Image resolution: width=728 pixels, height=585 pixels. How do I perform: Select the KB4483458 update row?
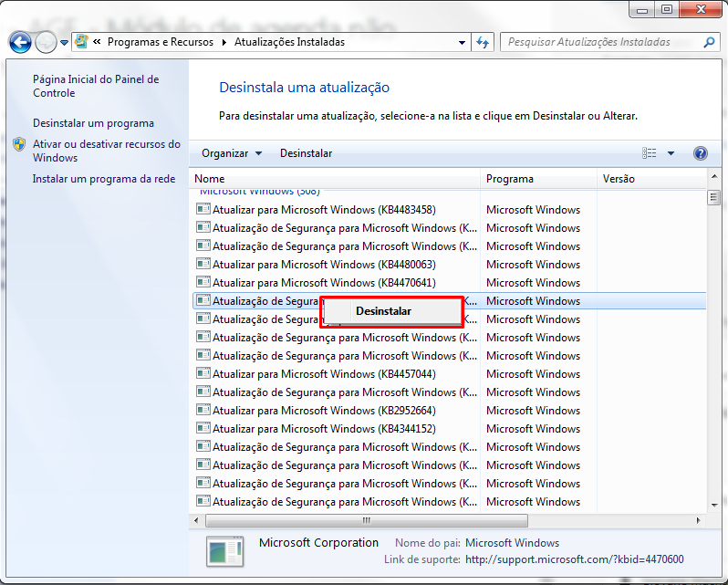tap(449, 210)
